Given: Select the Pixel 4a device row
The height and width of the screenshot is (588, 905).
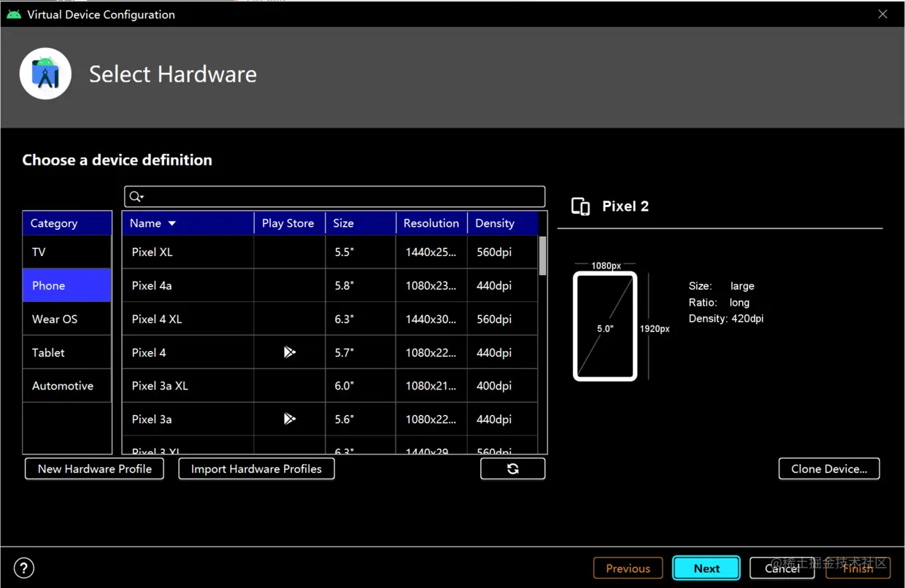Looking at the screenshot, I should pyautogui.click(x=330, y=285).
